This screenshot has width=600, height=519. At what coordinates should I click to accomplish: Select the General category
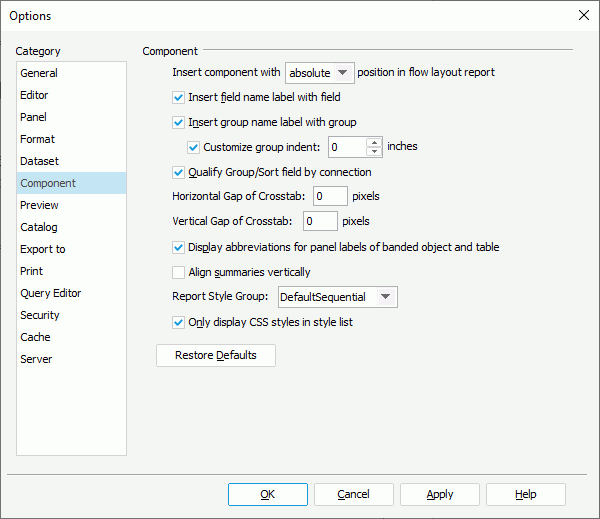point(71,73)
